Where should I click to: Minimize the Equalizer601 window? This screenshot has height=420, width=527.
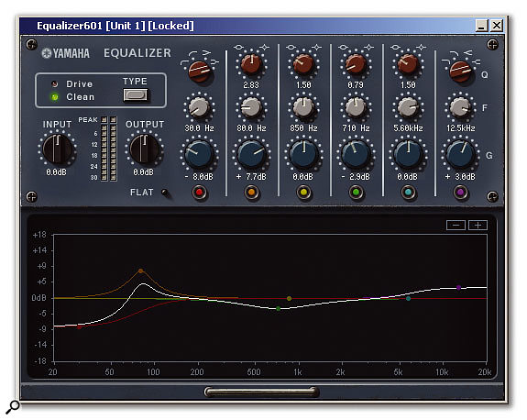[481, 26]
